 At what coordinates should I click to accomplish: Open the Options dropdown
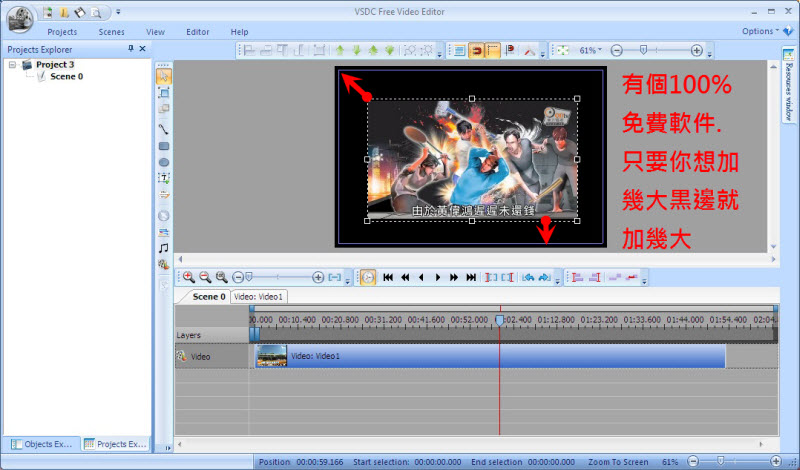pyautogui.click(x=760, y=31)
